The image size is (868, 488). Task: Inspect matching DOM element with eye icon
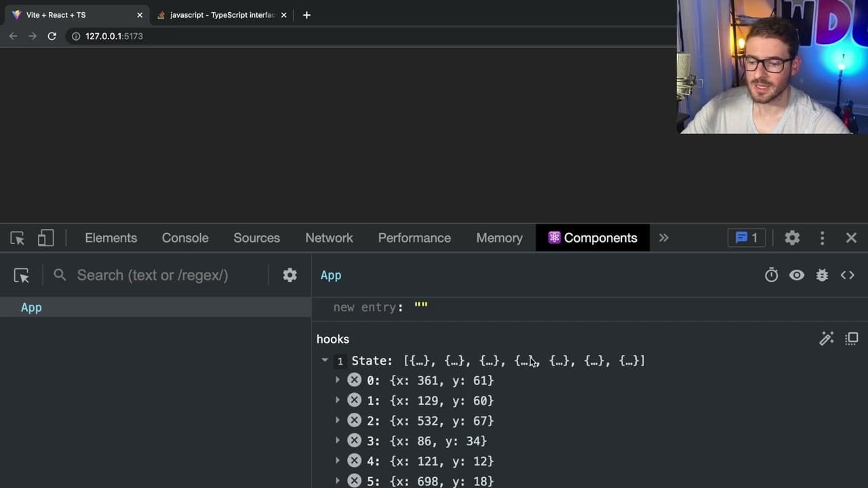797,275
